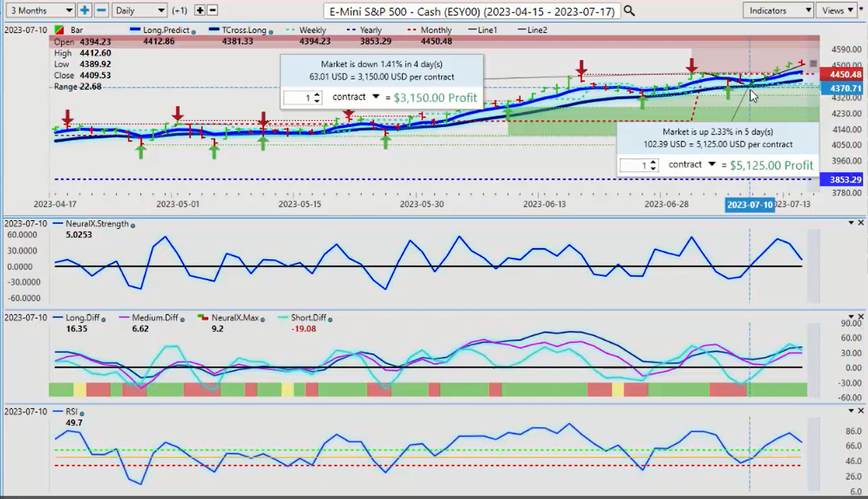The image size is (868, 499).
Task: Click the black plus icon beside (+1)
Action: point(200,10)
